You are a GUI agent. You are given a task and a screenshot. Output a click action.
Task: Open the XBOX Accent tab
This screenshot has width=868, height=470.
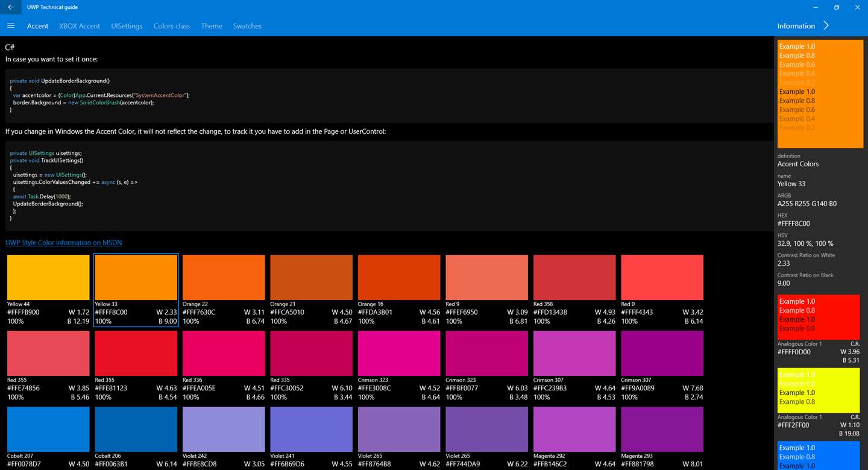[x=80, y=26]
